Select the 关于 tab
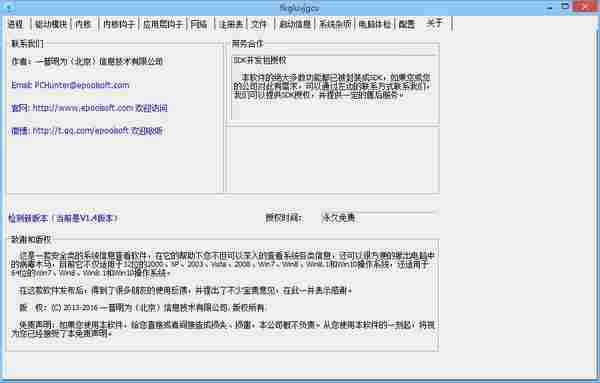 point(434,23)
